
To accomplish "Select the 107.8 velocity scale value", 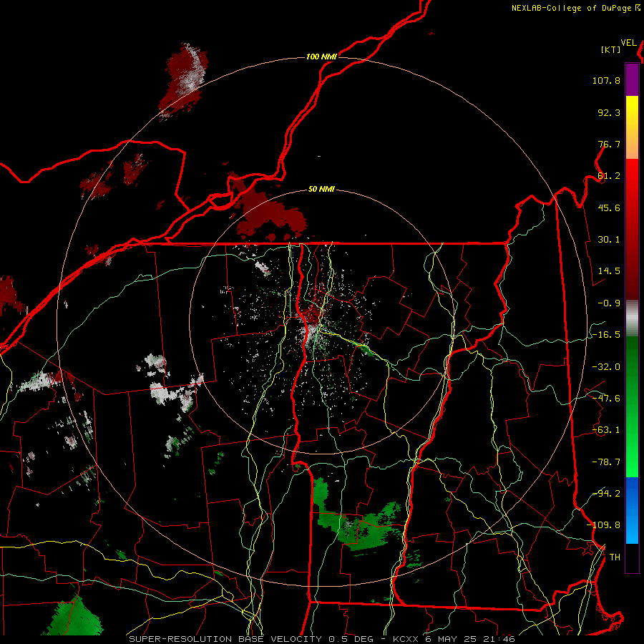I will [606, 80].
